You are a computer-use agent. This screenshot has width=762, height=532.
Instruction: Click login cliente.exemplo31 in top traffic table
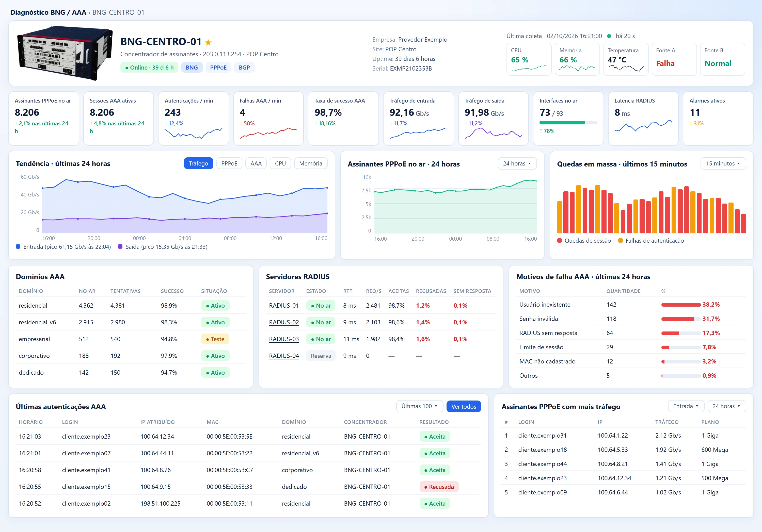point(542,436)
